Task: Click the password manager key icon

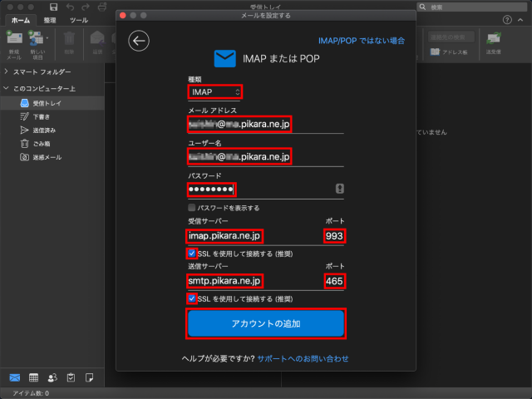Action: coord(339,189)
